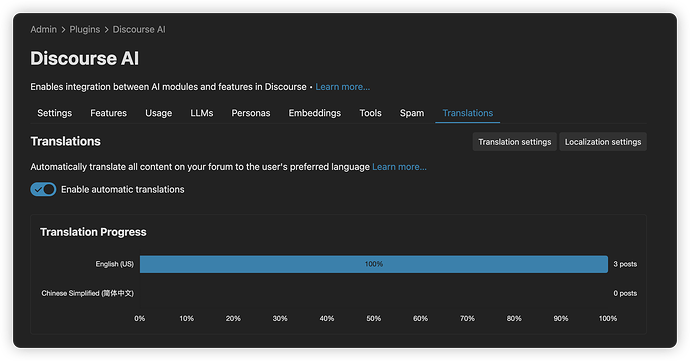The image size is (690, 361).
Task: Switch to the Features tab
Action: 108,113
